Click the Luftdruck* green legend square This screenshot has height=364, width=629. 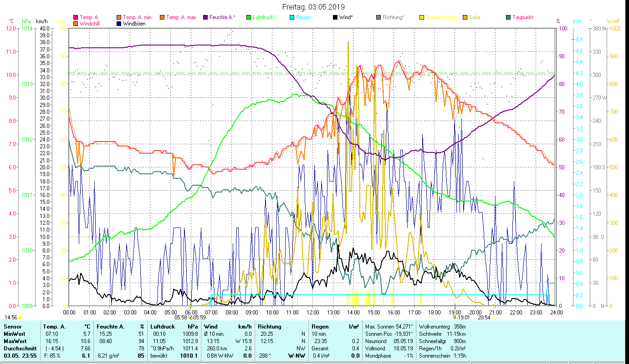click(249, 18)
